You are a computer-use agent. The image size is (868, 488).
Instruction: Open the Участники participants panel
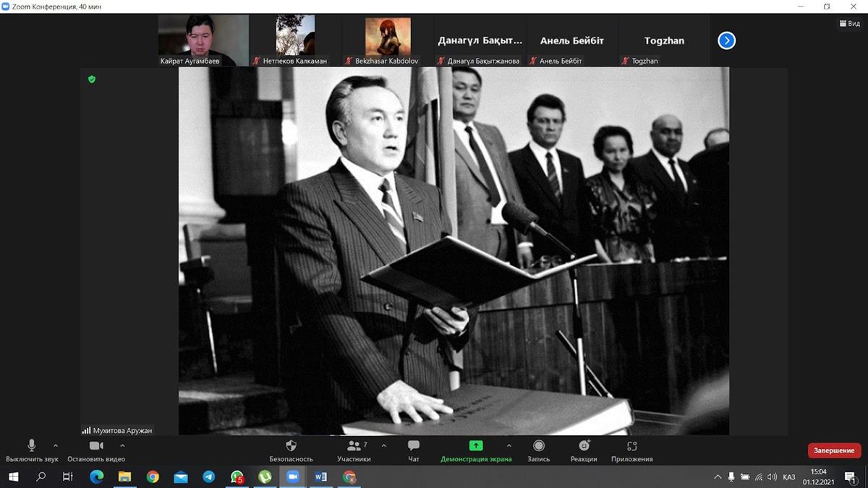pos(354,450)
